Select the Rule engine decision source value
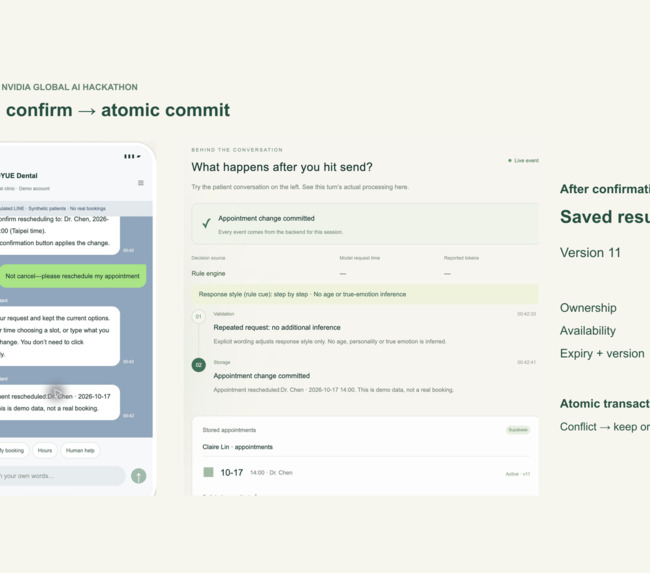Viewport: 650px width, 573px height. point(208,274)
